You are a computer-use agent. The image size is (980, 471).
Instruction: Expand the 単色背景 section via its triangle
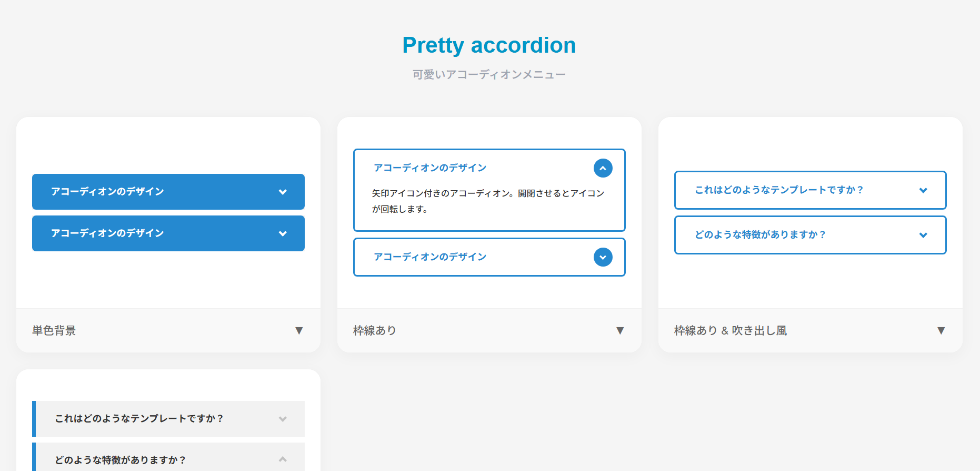(299, 330)
